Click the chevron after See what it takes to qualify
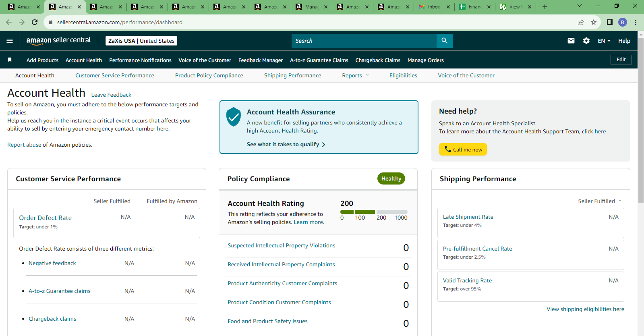 click(x=323, y=145)
